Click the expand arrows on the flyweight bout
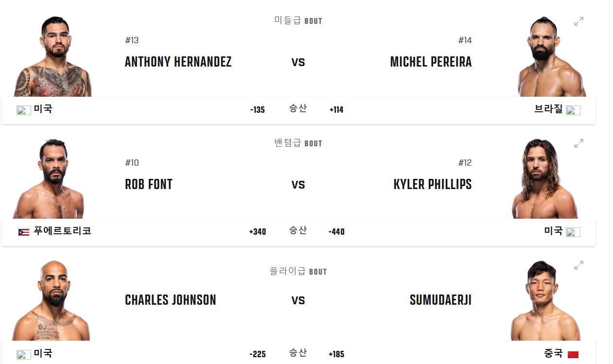This screenshot has height=364, width=613. [578, 266]
